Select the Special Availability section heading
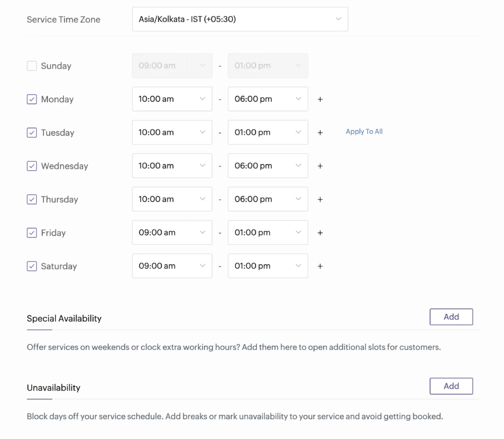Image resolution: width=504 pixels, height=439 pixels. (64, 318)
